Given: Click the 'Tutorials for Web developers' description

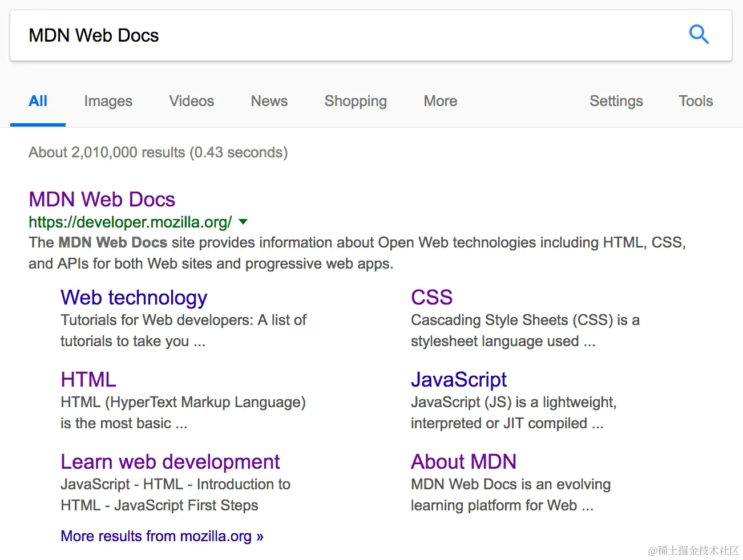Looking at the screenshot, I should pyautogui.click(x=183, y=330).
